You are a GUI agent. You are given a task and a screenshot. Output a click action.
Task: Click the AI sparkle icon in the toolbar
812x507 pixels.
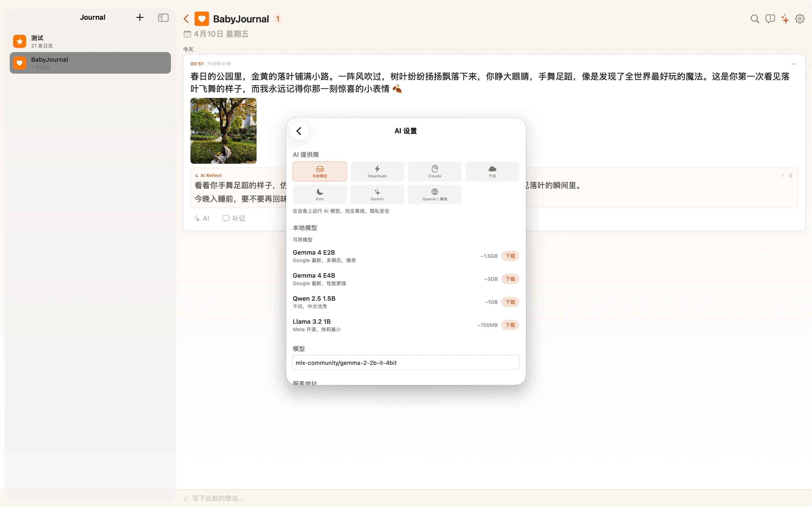785,19
